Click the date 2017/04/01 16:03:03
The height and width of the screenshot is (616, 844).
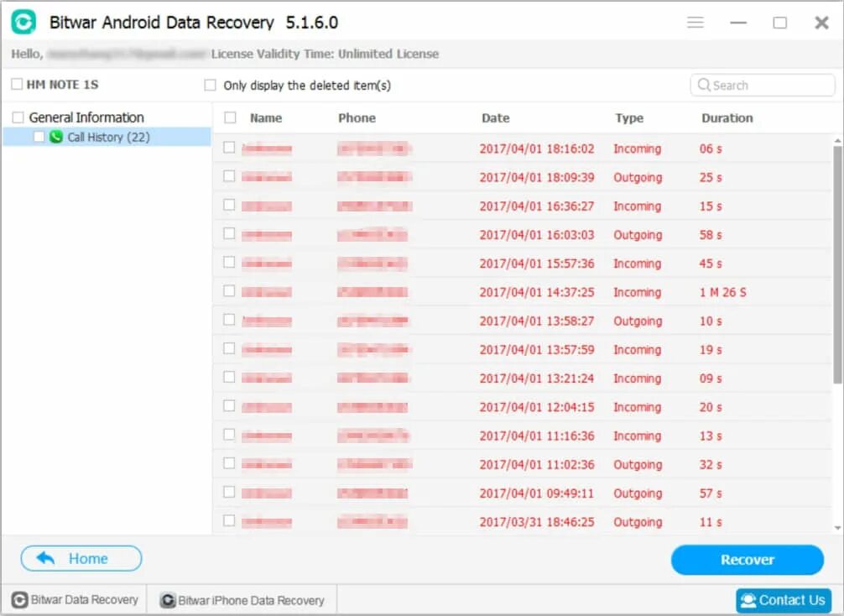537,235
